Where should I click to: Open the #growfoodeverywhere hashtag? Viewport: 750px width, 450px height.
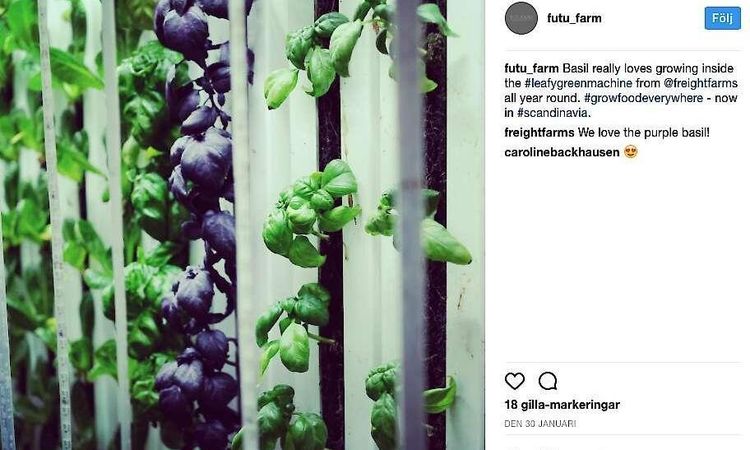coord(643,98)
